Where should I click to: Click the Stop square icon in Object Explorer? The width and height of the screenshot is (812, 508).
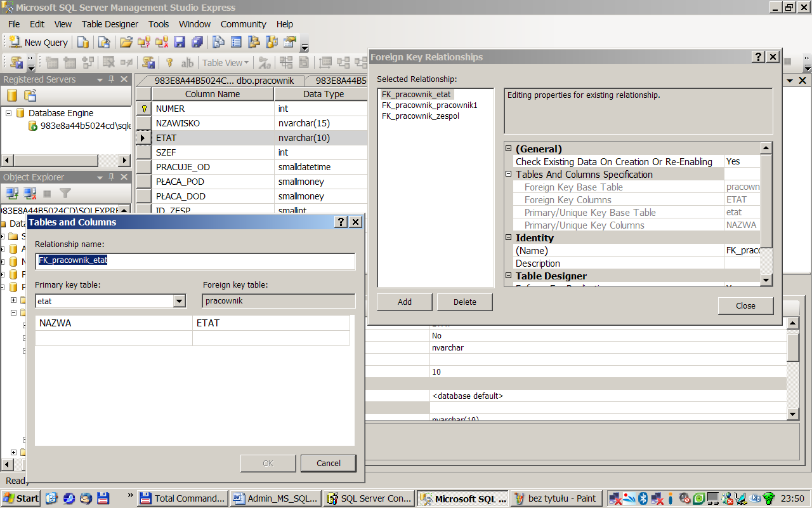pyautogui.click(x=48, y=193)
